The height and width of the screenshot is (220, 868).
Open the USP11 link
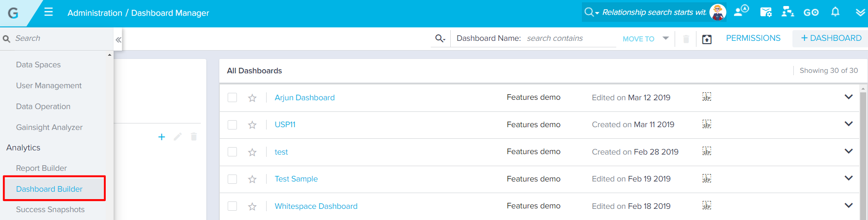[285, 124]
